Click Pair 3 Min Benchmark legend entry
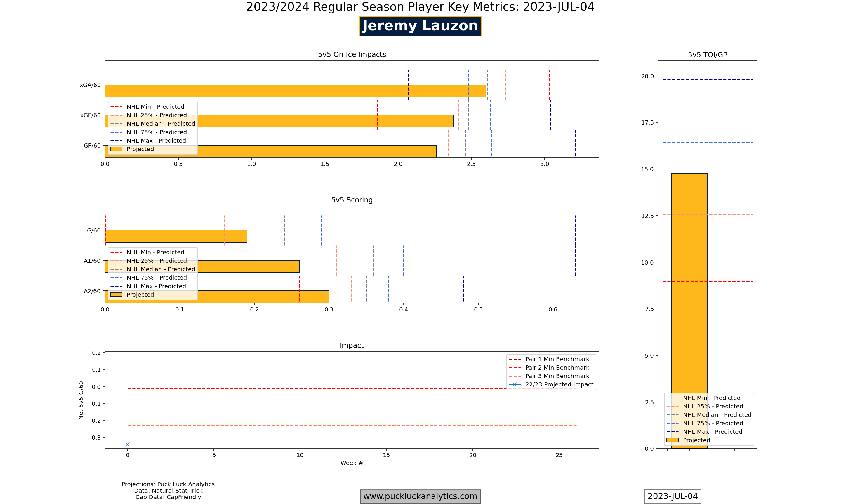The height and width of the screenshot is (504, 841). click(557, 376)
